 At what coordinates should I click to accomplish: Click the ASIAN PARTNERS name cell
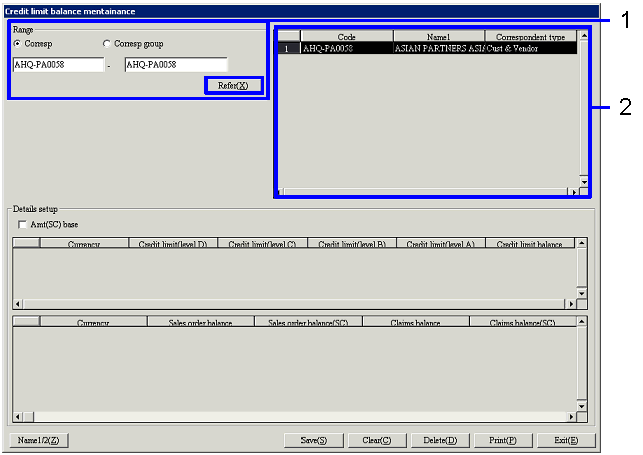[439, 48]
